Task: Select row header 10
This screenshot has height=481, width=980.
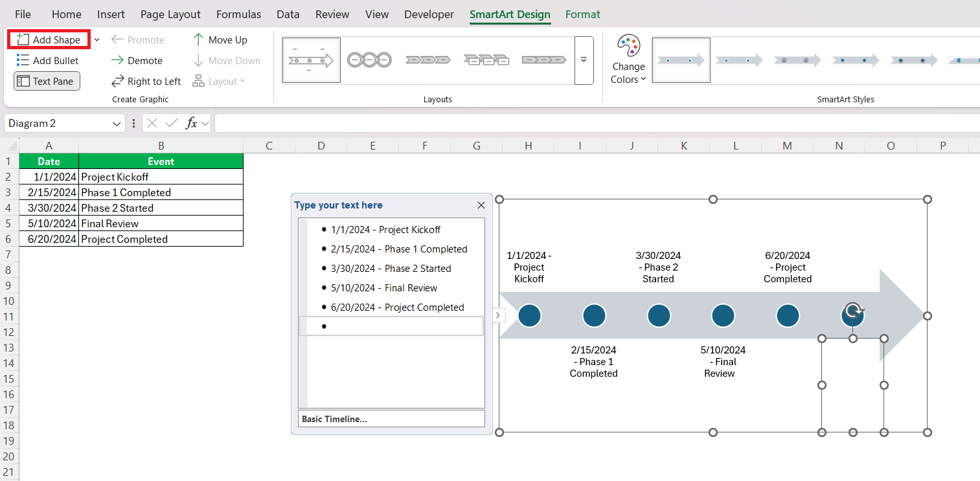Action: coord(9,301)
